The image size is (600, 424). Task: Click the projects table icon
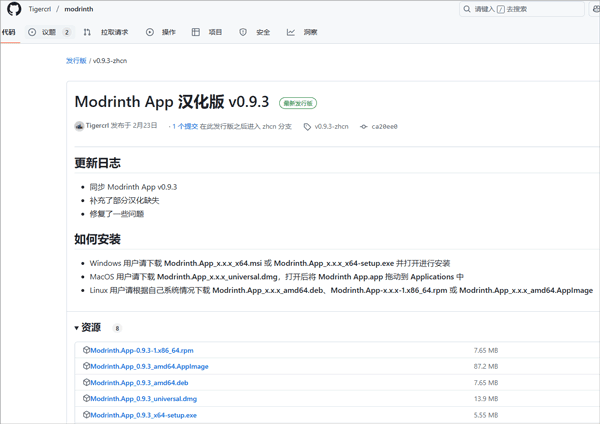196,32
